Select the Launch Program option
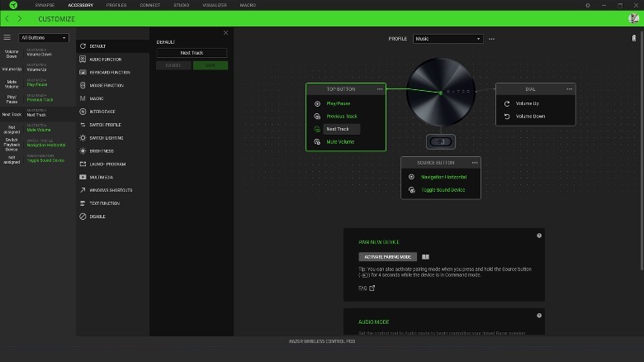Image resolution: width=644 pixels, height=362 pixels. (83, 164)
